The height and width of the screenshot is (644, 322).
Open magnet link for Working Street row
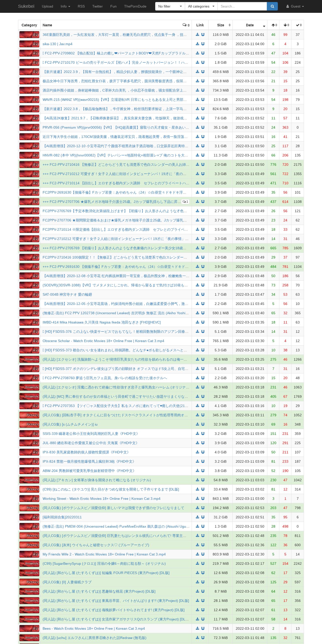(203, 499)
